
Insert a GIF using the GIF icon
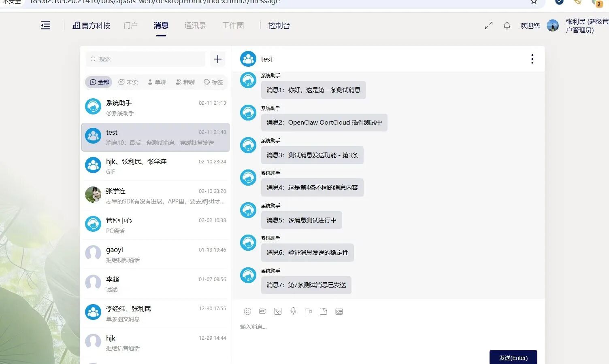262,311
